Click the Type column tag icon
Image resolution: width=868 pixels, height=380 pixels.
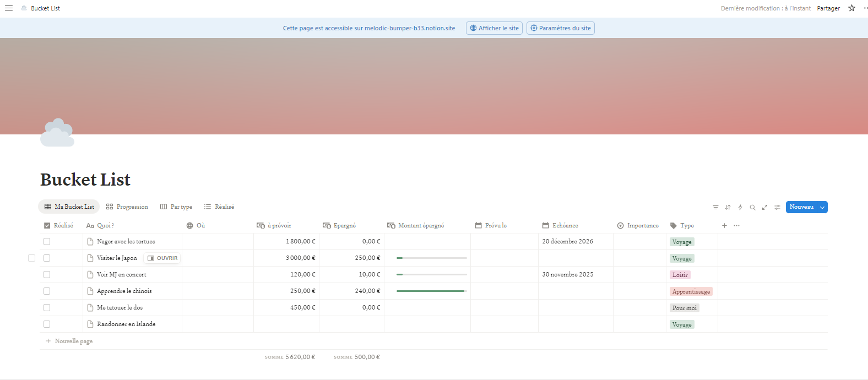click(x=673, y=225)
